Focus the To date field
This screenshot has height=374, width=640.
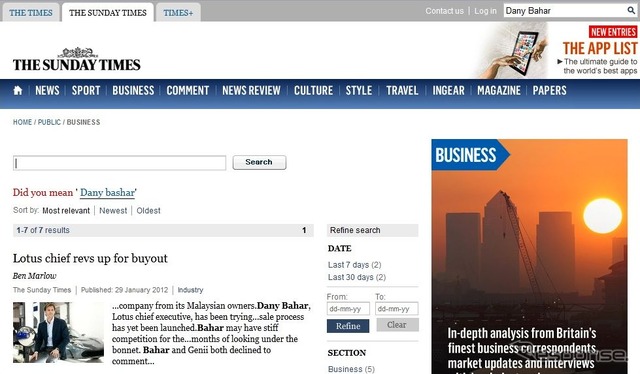[x=397, y=309]
